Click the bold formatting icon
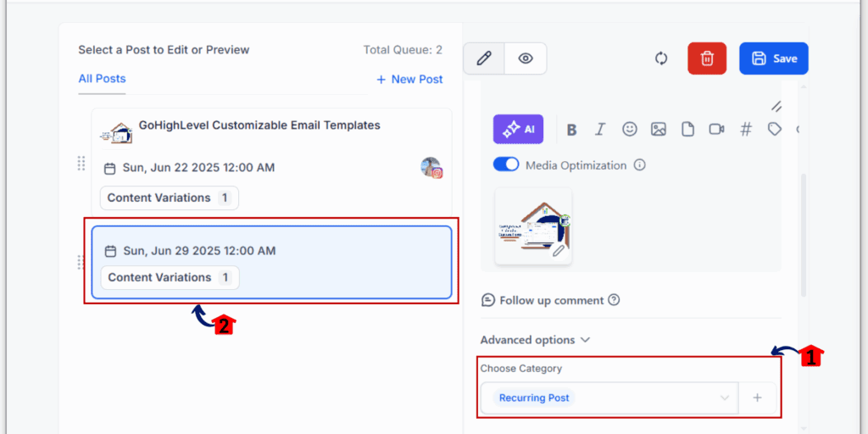Screen dimensions: 868x434 (x=572, y=130)
